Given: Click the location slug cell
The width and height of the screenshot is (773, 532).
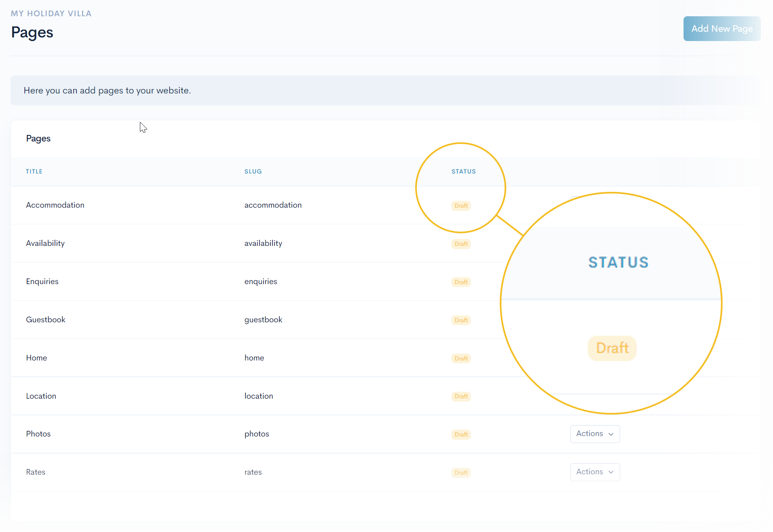Looking at the screenshot, I should click(259, 396).
